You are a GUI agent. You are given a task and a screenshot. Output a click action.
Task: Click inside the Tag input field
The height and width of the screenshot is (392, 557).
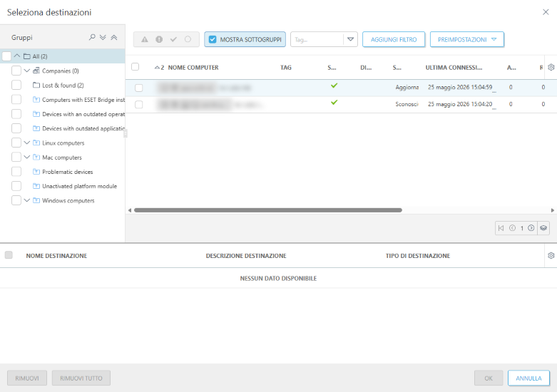[317, 39]
